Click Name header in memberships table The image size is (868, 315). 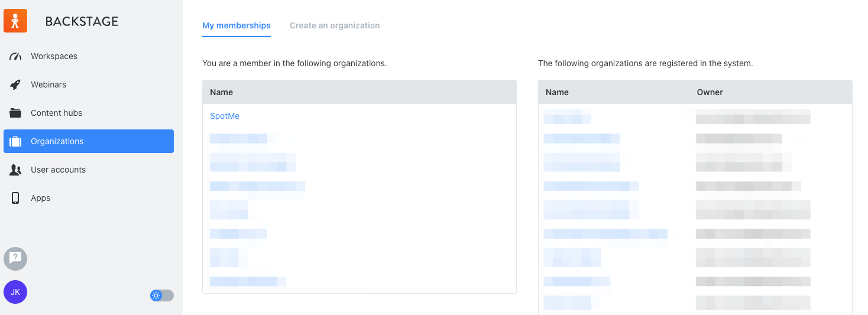click(221, 92)
